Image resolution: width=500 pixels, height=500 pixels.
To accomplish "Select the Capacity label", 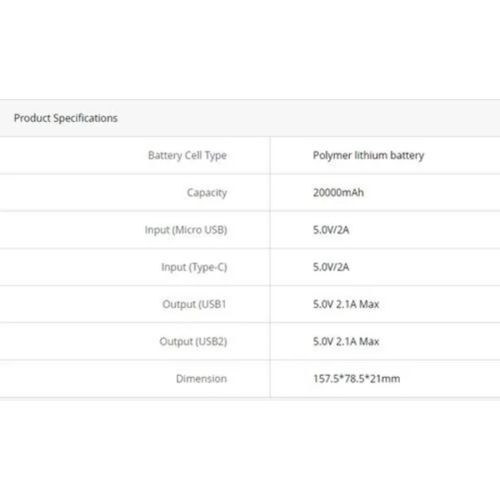I will pos(207,193).
